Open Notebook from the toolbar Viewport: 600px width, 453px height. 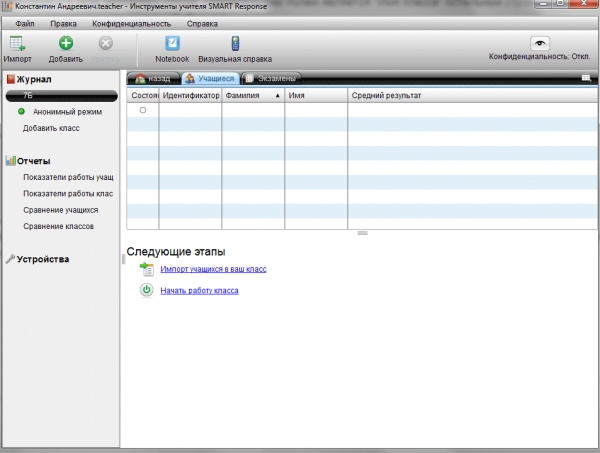[172, 43]
